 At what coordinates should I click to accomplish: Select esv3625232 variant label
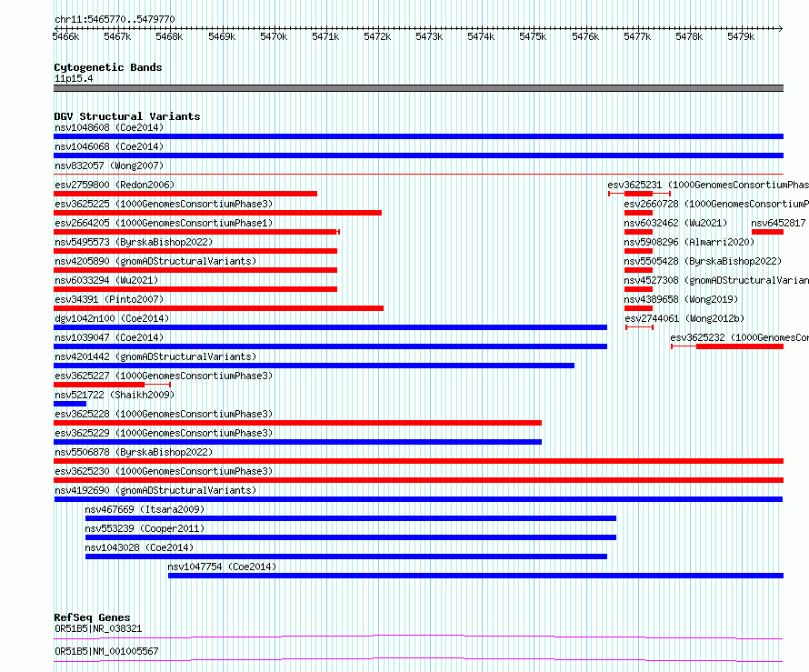tap(739, 337)
